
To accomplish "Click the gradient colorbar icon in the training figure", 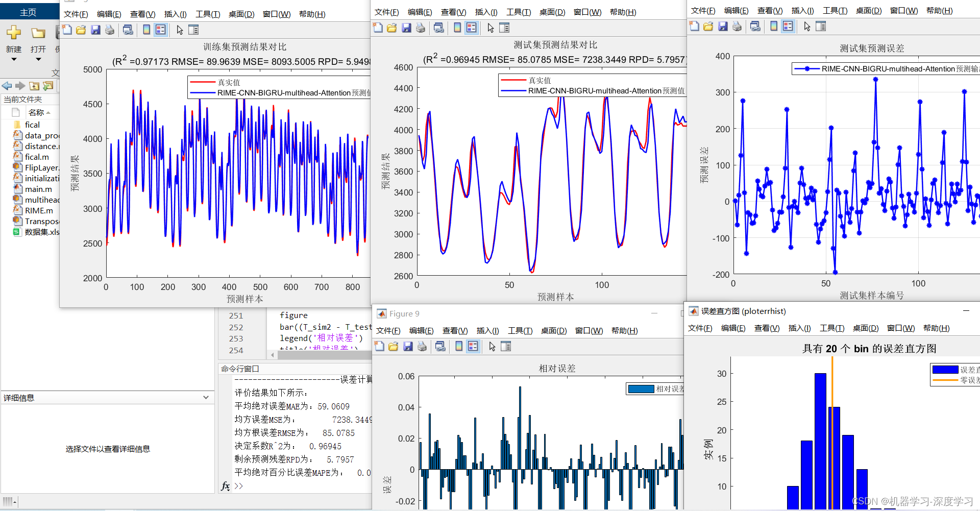I will point(146,30).
